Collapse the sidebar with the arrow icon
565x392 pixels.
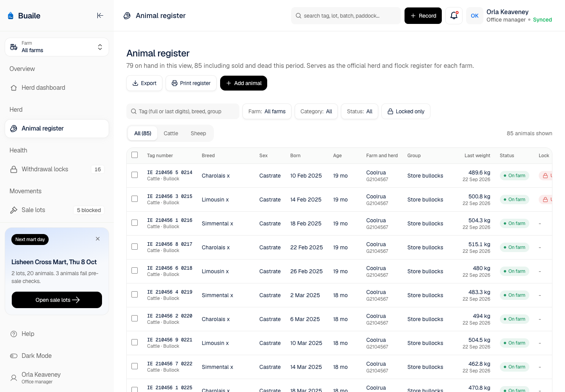[100, 16]
